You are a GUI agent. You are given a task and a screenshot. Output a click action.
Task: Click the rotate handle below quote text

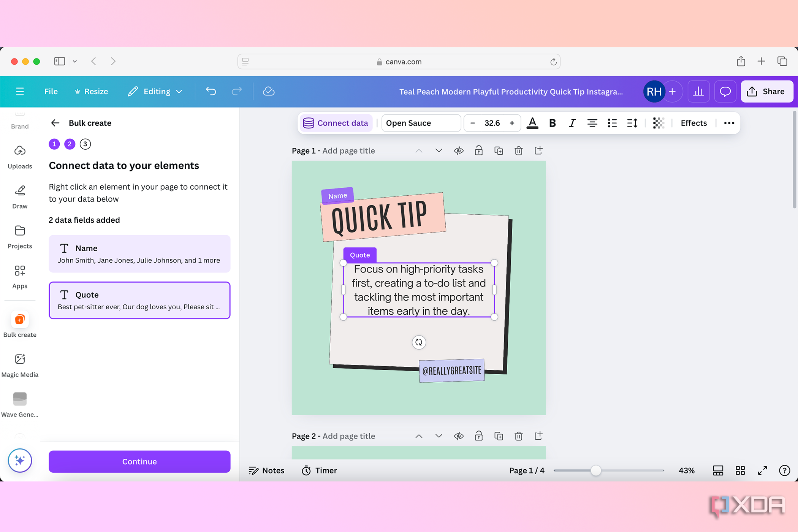419,342
